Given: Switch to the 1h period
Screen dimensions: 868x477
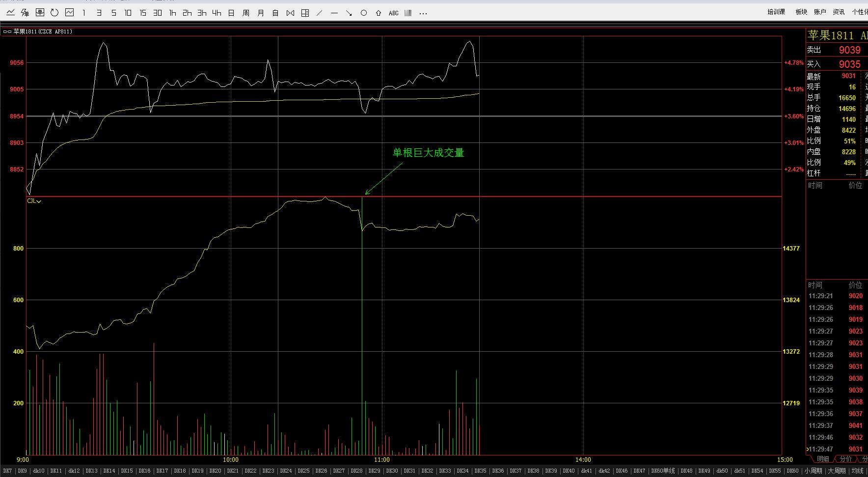Looking at the screenshot, I should pos(172,13).
